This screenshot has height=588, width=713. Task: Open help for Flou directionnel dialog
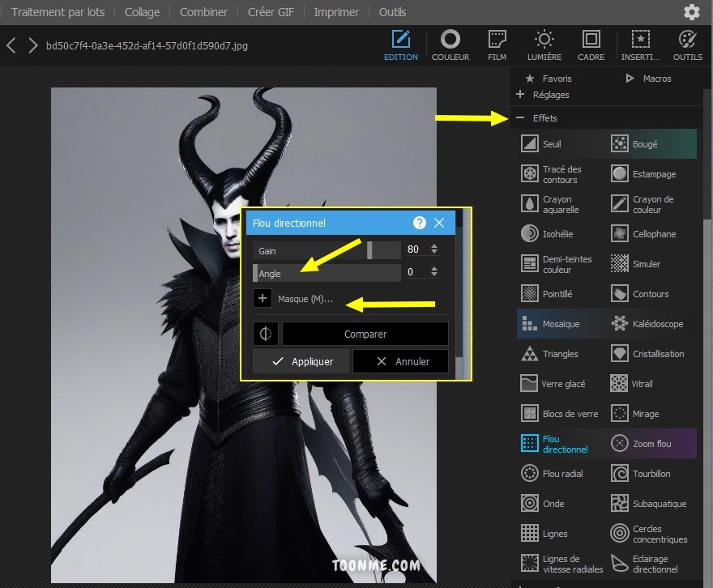(419, 223)
